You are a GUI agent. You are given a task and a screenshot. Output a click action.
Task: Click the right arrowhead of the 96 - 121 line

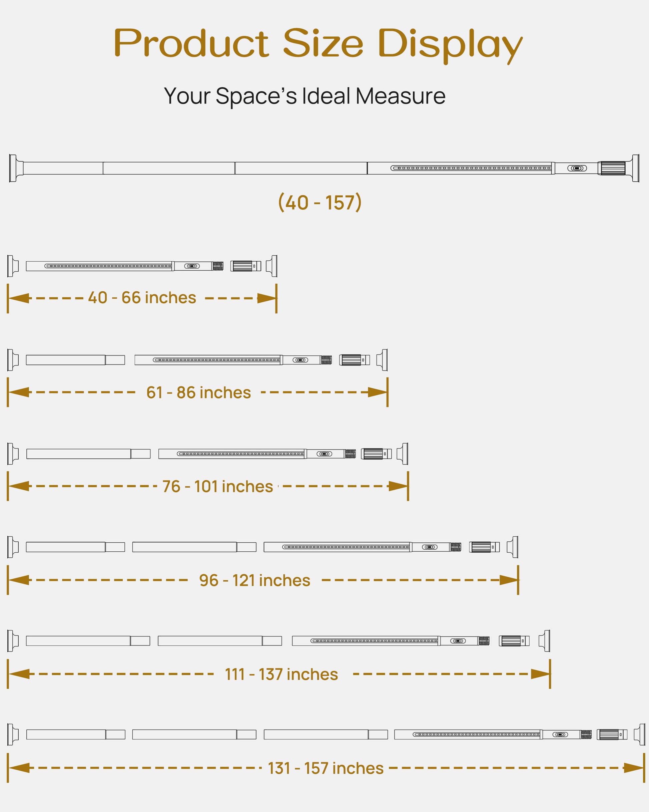[509, 580]
